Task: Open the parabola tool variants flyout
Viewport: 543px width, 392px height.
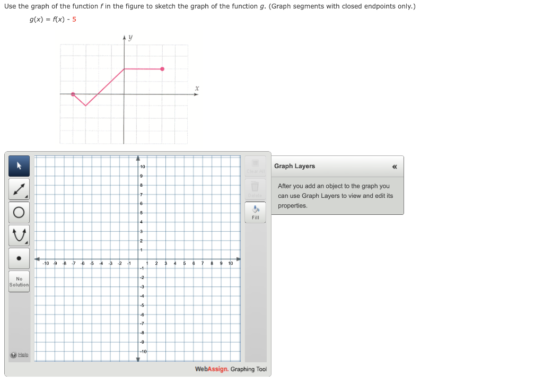Action: coord(25,242)
